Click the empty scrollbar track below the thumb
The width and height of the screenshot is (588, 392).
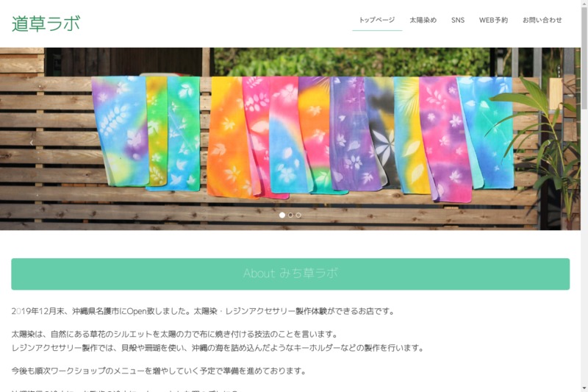584,248
